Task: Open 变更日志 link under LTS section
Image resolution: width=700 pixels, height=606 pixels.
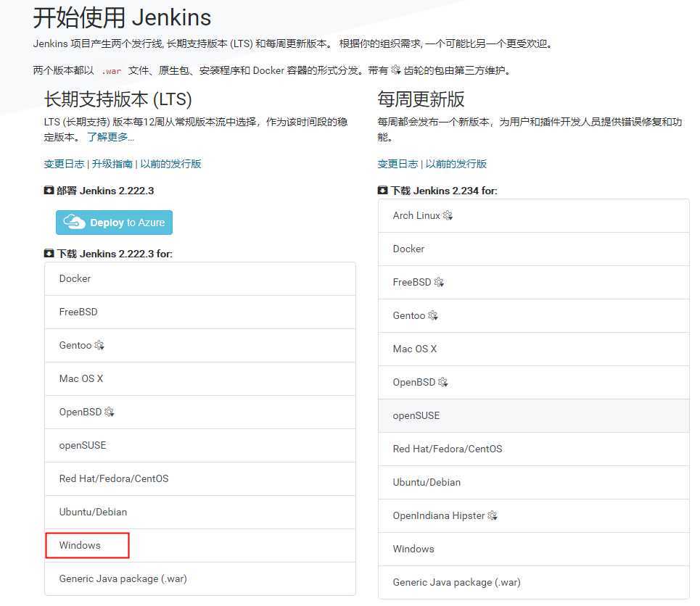Action: click(x=65, y=164)
